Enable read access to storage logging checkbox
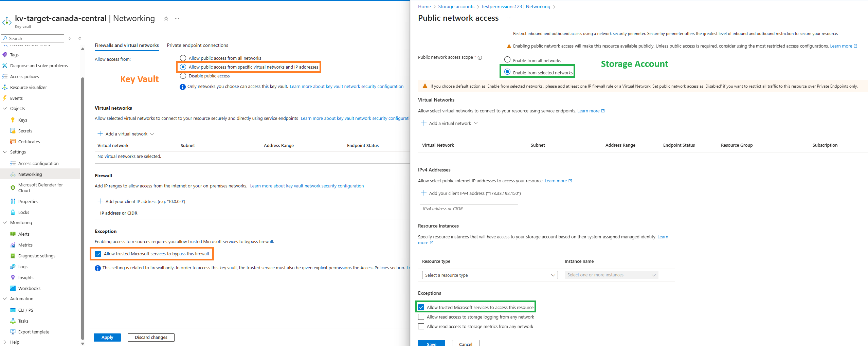The width and height of the screenshot is (868, 346). coord(421,317)
